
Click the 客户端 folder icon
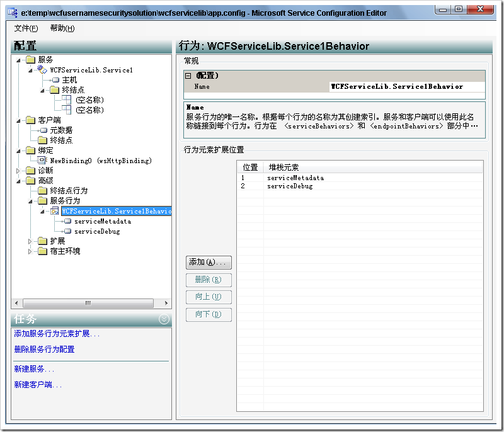coord(30,120)
